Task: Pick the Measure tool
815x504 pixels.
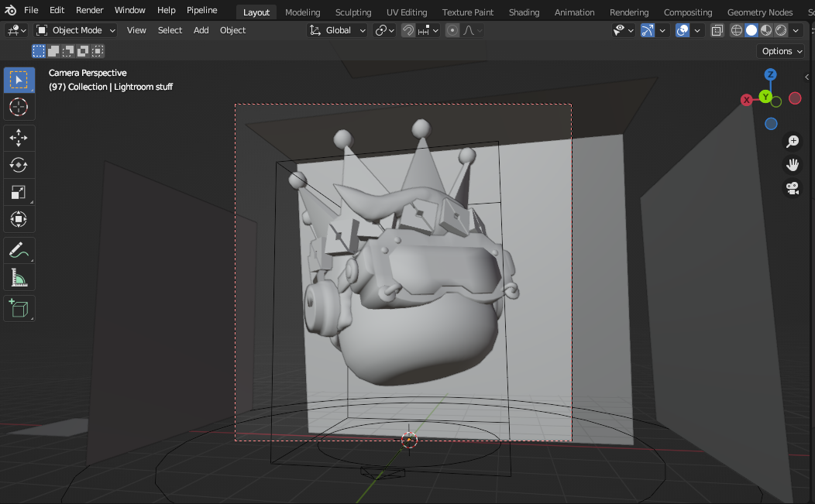Action: click(19, 276)
